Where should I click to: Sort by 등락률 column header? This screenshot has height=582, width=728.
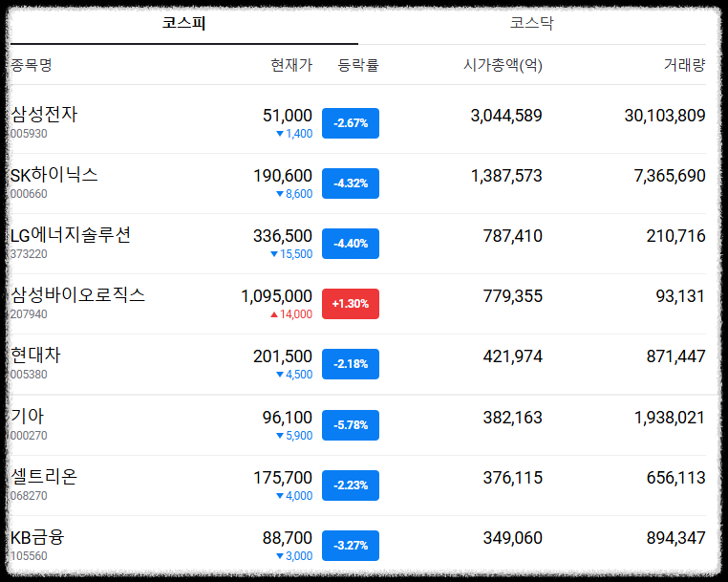358,65
